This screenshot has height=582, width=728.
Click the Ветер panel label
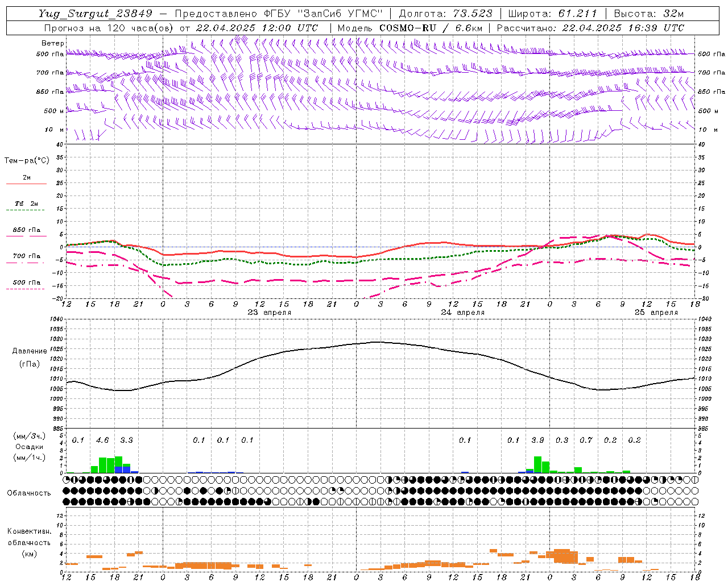pos(53,43)
